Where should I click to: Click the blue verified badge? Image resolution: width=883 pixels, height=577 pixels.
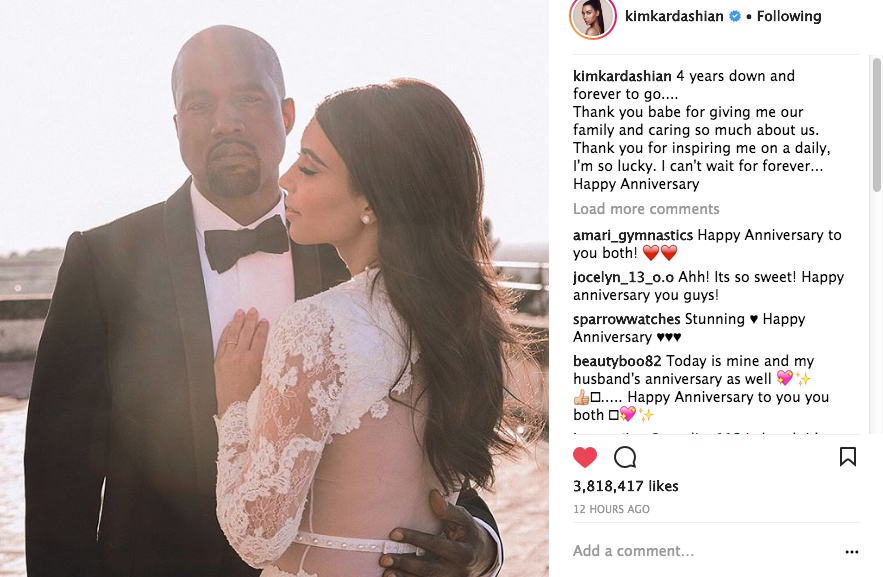click(735, 16)
